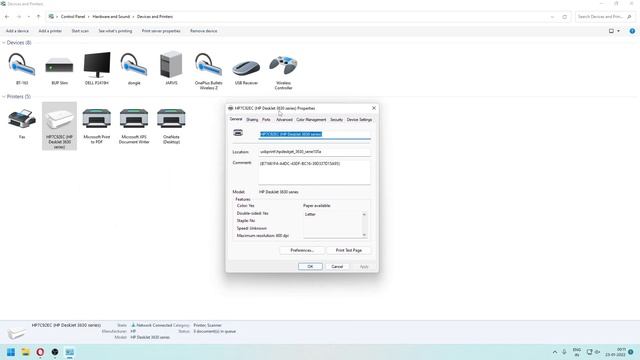Click the up-one-level arrow button
Image resolution: width=640 pixels, height=360 pixels.
tap(38, 17)
